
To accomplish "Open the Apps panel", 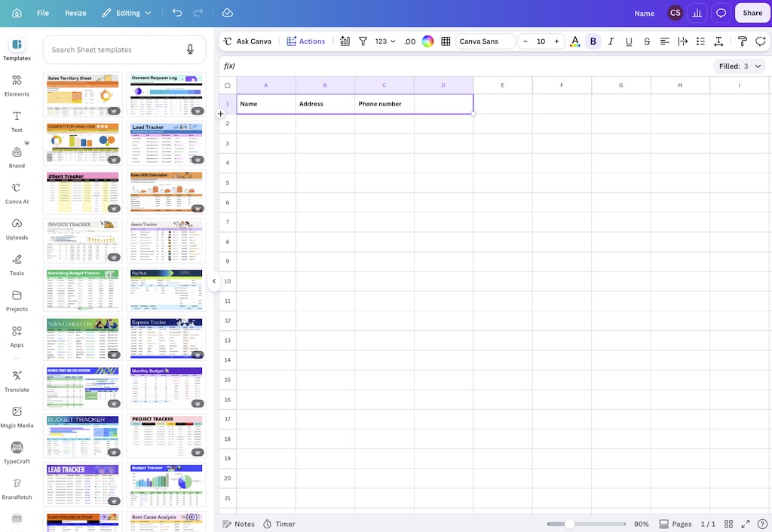I will pos(17,337).
